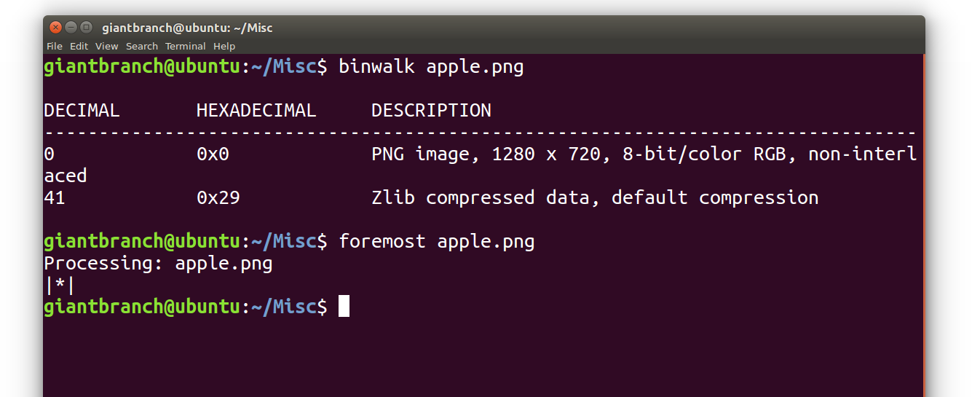The width and height of the screenshot is (980, 397).
Task: Click the 0x29 hexadecimal offset value
Action: pos(218,197)
